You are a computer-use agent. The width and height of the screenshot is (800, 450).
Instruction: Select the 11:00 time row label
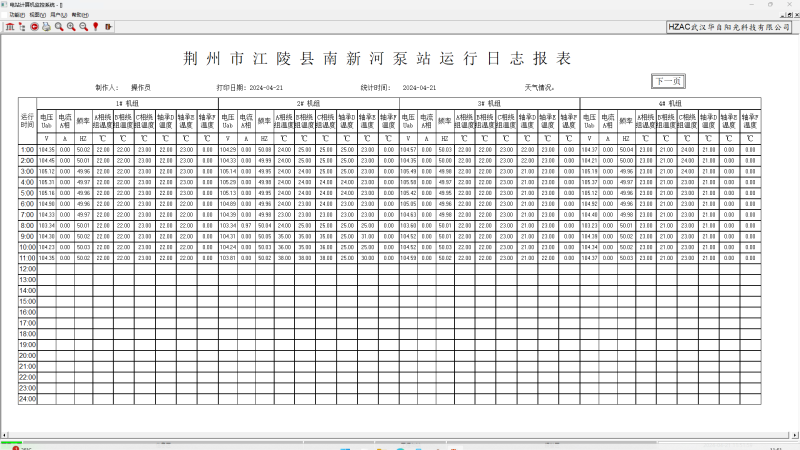28,258
